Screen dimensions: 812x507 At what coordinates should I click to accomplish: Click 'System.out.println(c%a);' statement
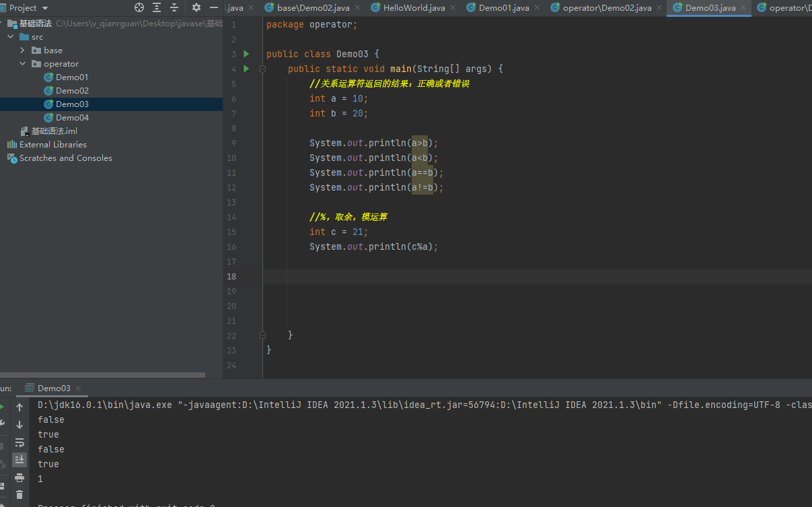pyautogui.click(x=374, y=246)
